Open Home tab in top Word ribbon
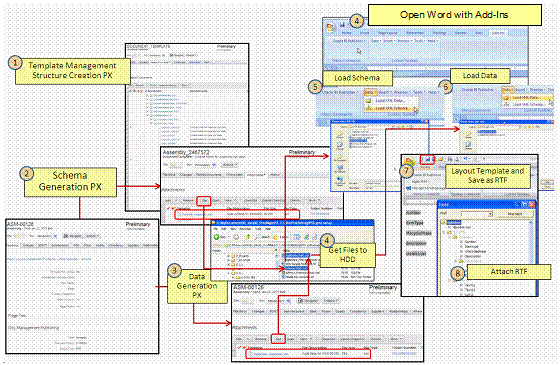560x365 pixels. pyautogui.click(x=346, y=33)
